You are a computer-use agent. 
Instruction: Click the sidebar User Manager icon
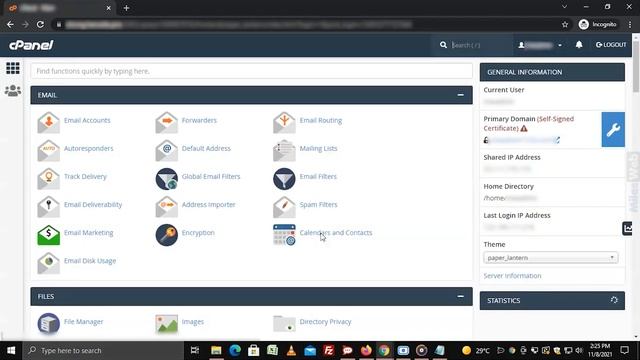tap(13, 90)
